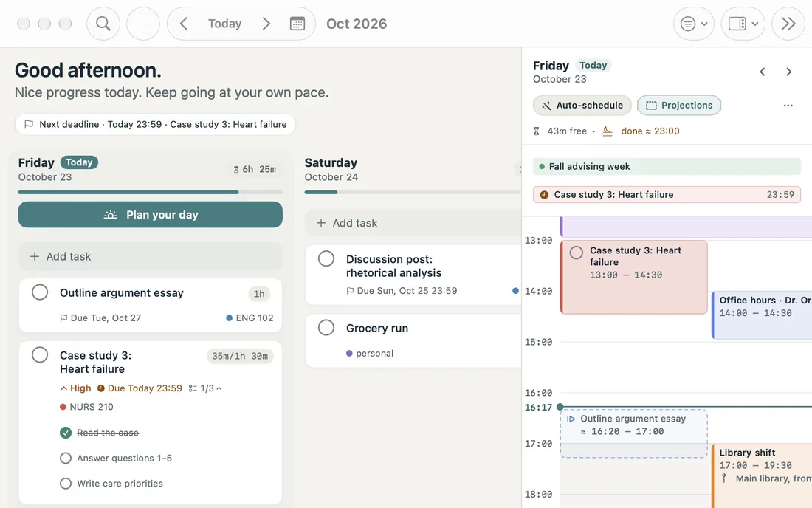Click the Saturday October 24 column header

(331, 169)
